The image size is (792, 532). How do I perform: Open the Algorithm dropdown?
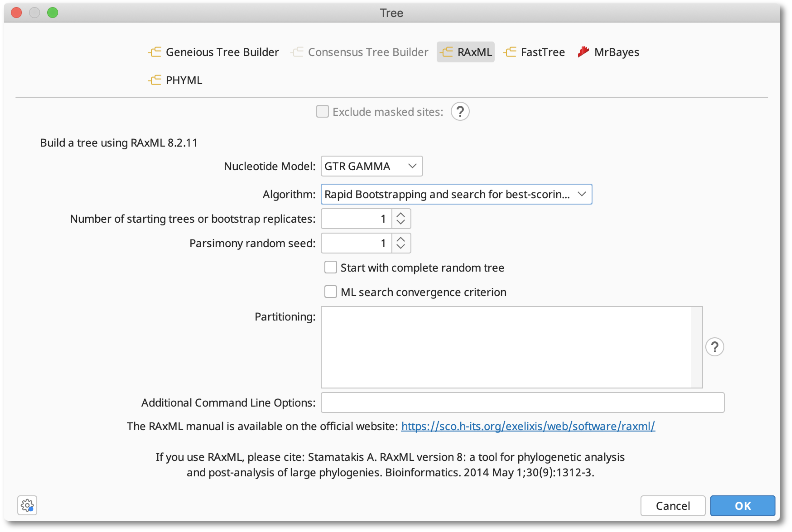(457, 194)
